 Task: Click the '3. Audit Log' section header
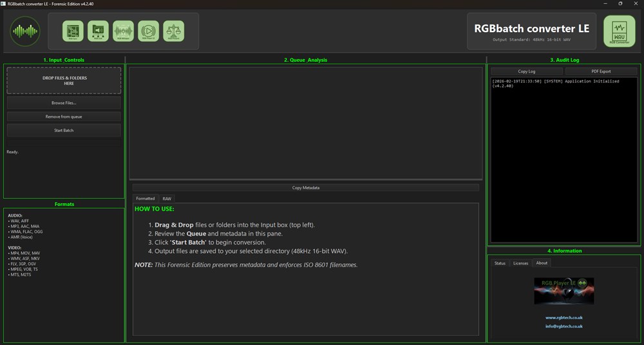(x=564, y=60)
